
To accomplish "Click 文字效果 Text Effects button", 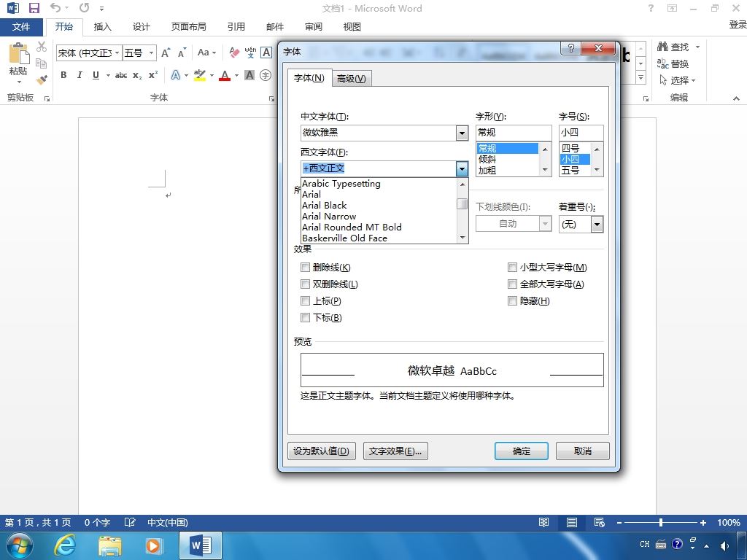I will point(395,451).
